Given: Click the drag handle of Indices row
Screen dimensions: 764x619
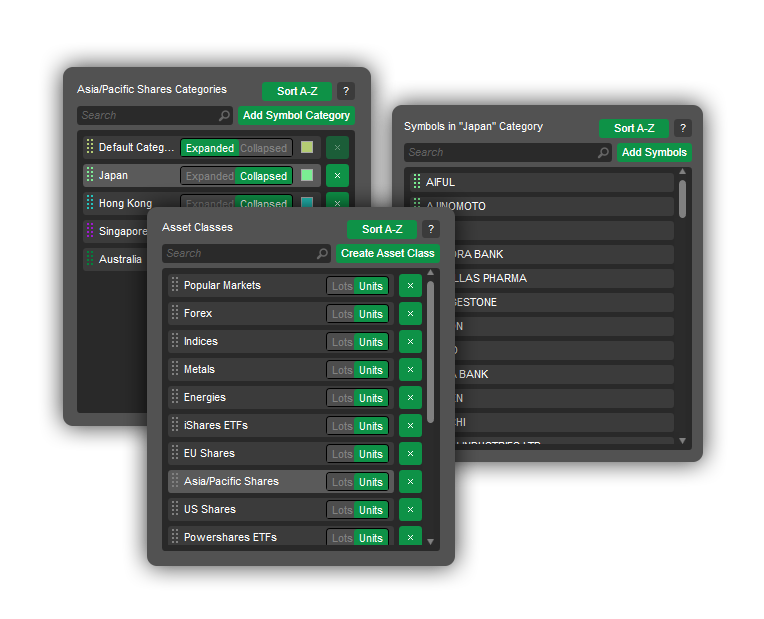Looking at the screenshot, I should pyautogui.click(x=175, y=341).
